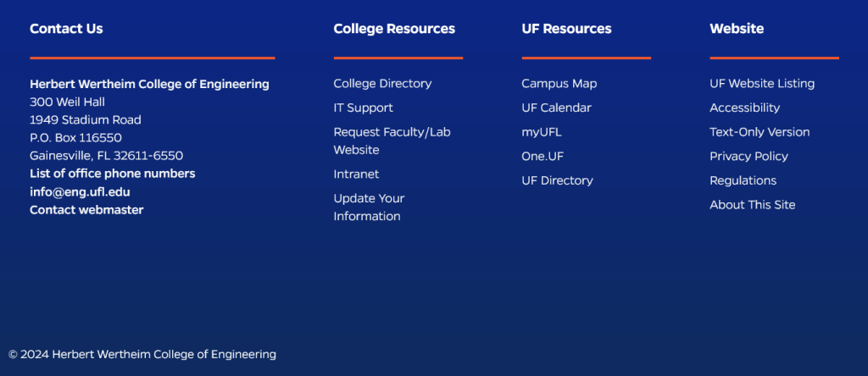
Task: Open the College Directory link
Action: (382, 84)
